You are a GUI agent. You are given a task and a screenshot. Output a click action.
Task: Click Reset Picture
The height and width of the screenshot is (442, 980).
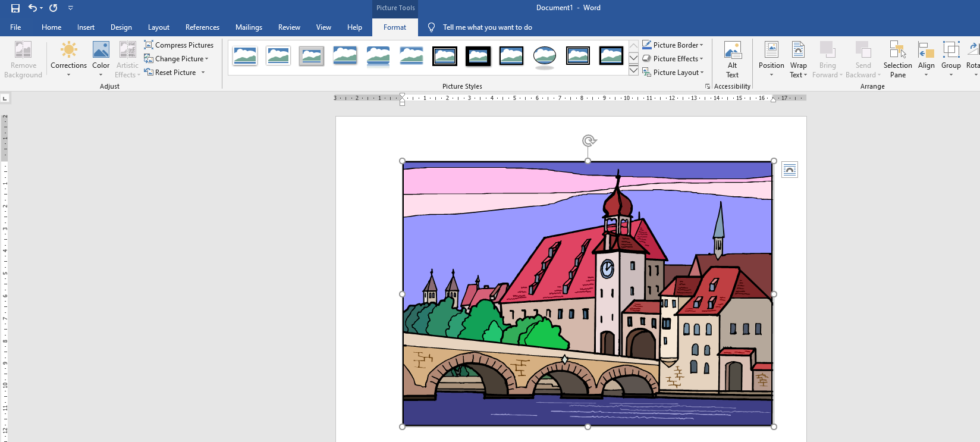click(x=171, y=73)
